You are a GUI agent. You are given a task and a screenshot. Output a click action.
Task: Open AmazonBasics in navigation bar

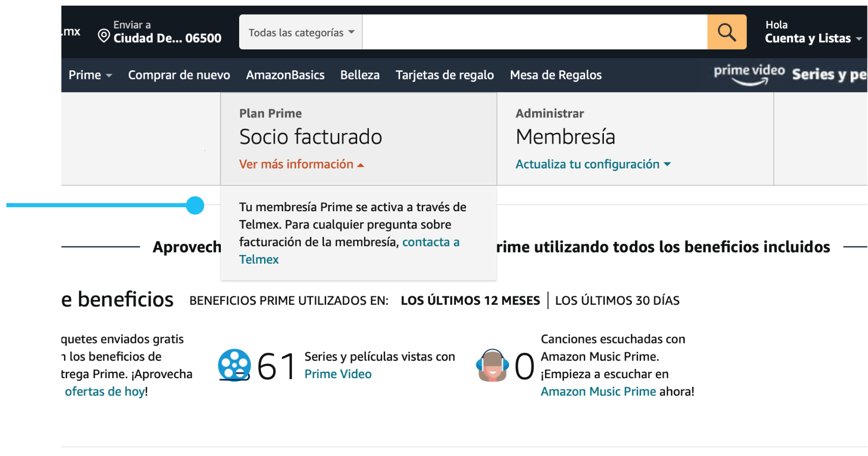285,75
